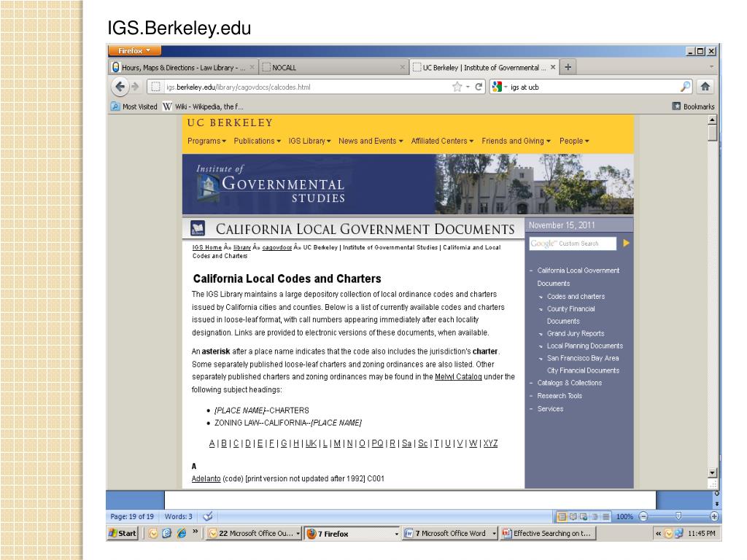Open Local Planning Documents sidebar link

(584, 346)
